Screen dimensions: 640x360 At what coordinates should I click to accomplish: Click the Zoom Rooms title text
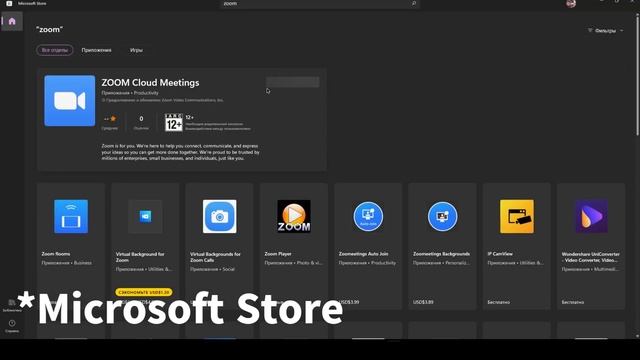pyautogui.click(x=56, y=254)
